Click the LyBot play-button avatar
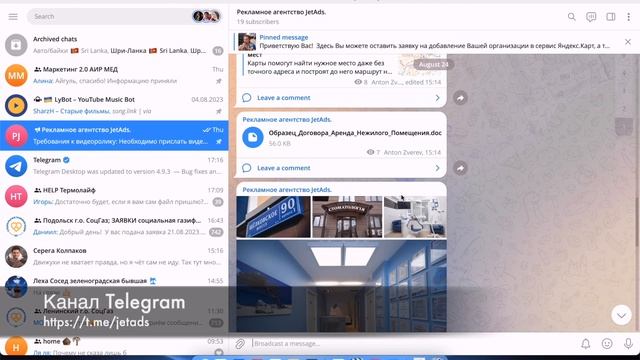 [16, 106]
